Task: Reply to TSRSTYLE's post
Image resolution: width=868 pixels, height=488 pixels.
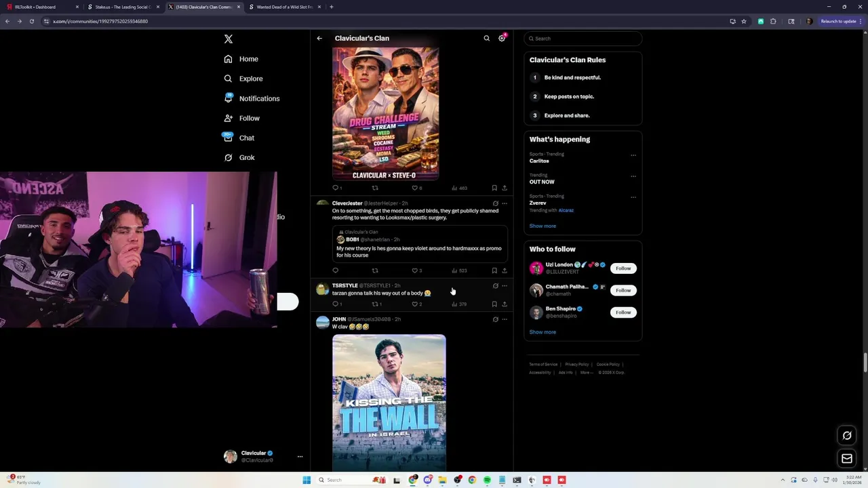Action: click(x=335, y=304)
